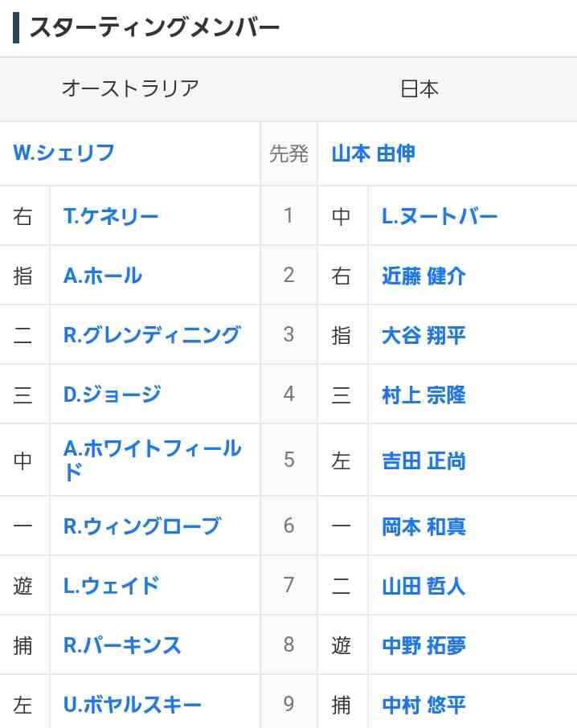View 吉田 正尚 player profile
The height and width of the screenshot is (728, 577).
pos(424,461)
